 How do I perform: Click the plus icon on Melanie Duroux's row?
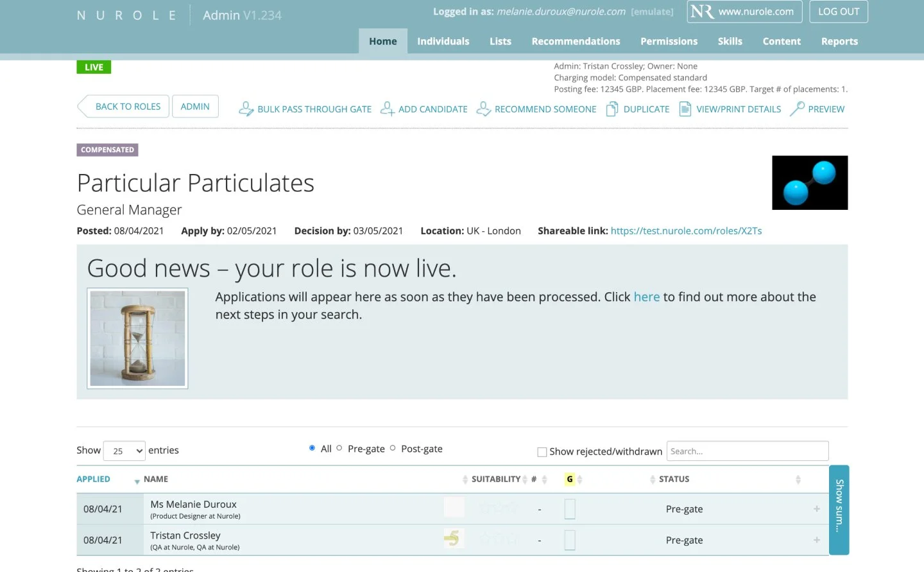[x=817, y=508]
